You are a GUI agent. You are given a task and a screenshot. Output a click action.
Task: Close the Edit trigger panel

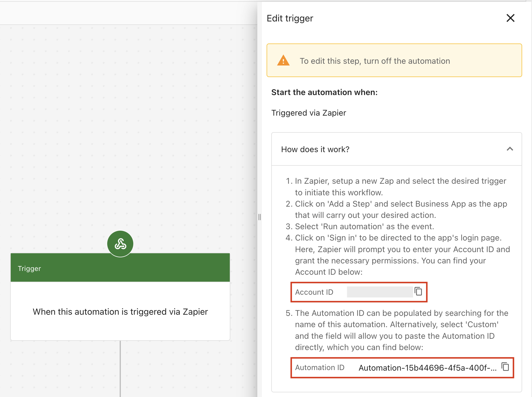(510, 18)
